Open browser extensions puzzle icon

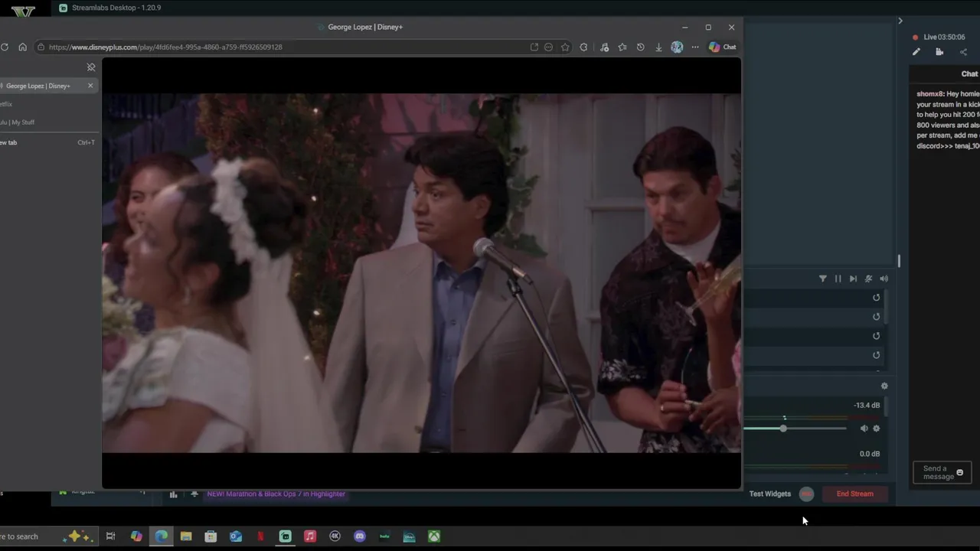coord(583,47)
